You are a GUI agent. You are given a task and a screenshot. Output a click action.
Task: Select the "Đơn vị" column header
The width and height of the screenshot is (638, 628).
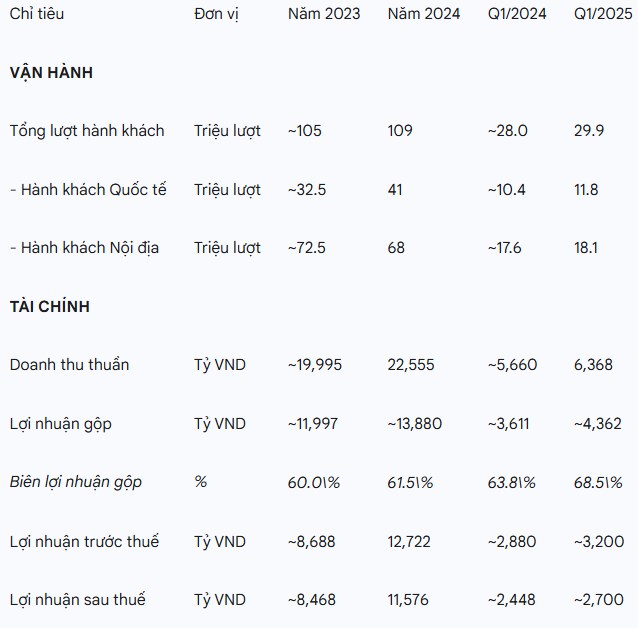coord(217,15)
